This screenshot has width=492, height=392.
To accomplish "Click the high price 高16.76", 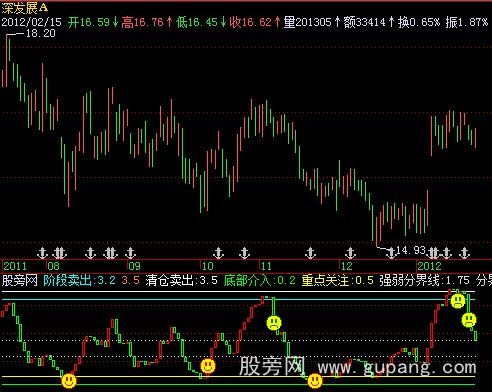I will coord(143,22).
